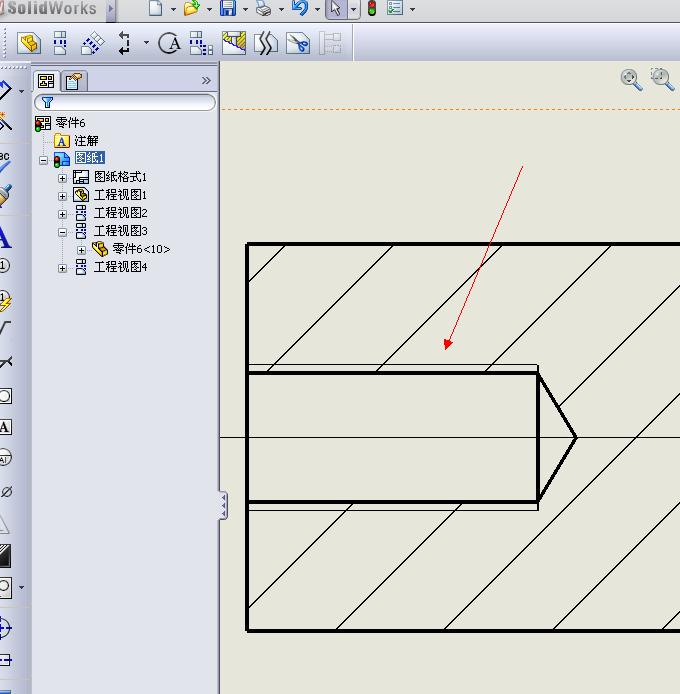680x694 pixels.
Task: Select the Break view tool
Action: coord(266,43)
